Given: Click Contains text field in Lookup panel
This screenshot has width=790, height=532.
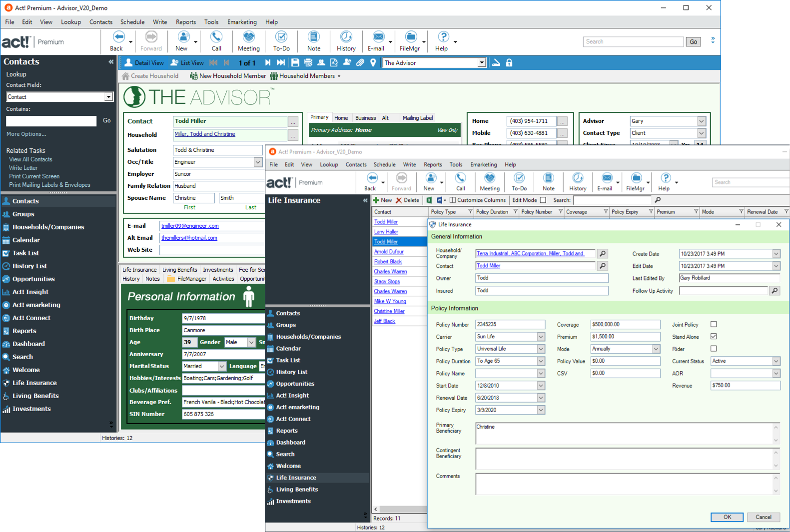Looking at the screenshot, I should point(51,121).
